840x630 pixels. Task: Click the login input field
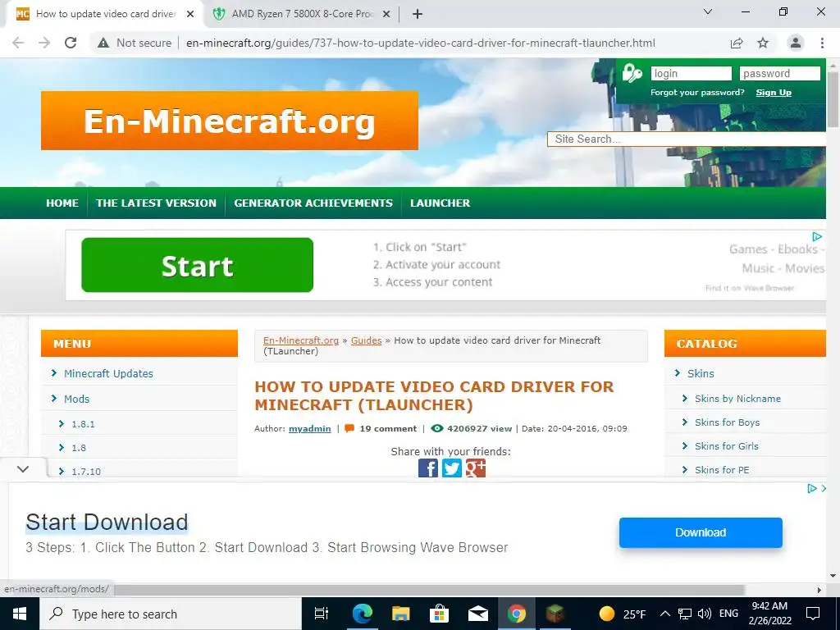691,73
